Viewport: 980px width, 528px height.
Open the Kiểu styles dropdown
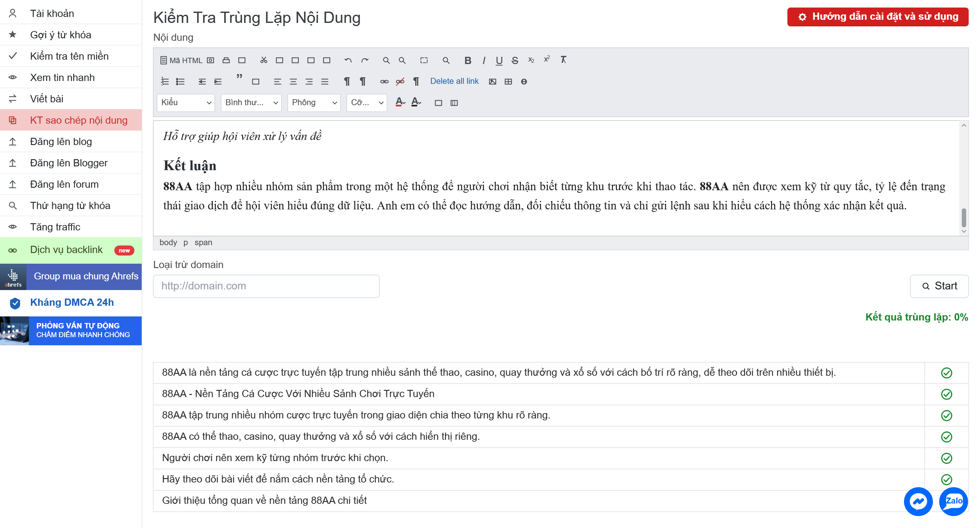click(186, 103)
